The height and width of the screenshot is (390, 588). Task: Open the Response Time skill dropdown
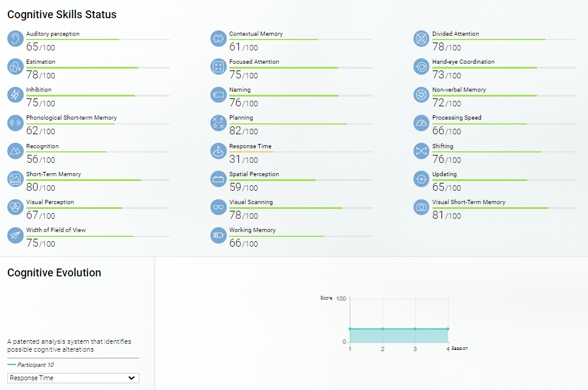point(73,378)
